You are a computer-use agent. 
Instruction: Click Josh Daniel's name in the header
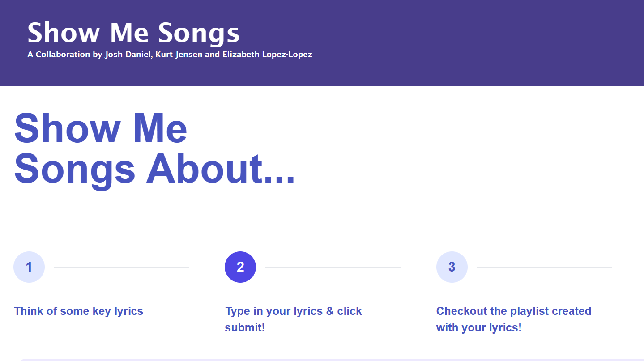click(128, 55)
